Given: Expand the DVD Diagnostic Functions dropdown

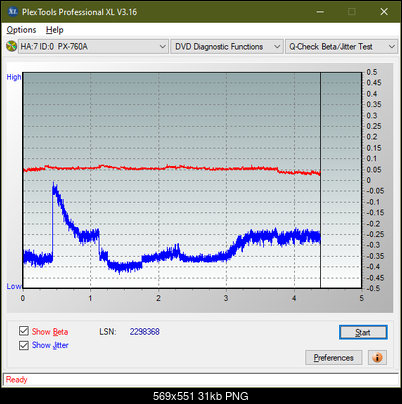Looking at the screenshot, I should tap(227, 47).
